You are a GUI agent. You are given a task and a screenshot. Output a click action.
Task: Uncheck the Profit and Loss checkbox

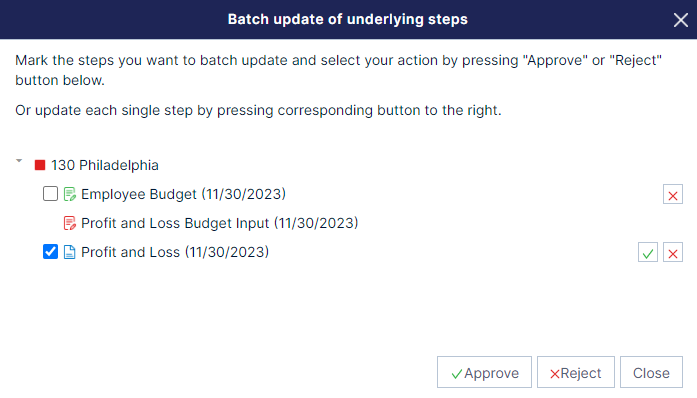coord(50,252)
